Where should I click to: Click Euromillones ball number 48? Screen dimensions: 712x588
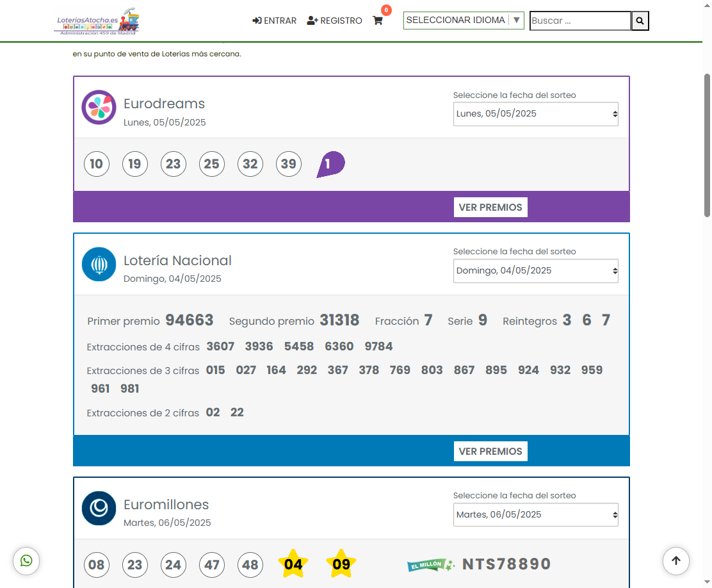pyautogui.click(x=250, y=565)
